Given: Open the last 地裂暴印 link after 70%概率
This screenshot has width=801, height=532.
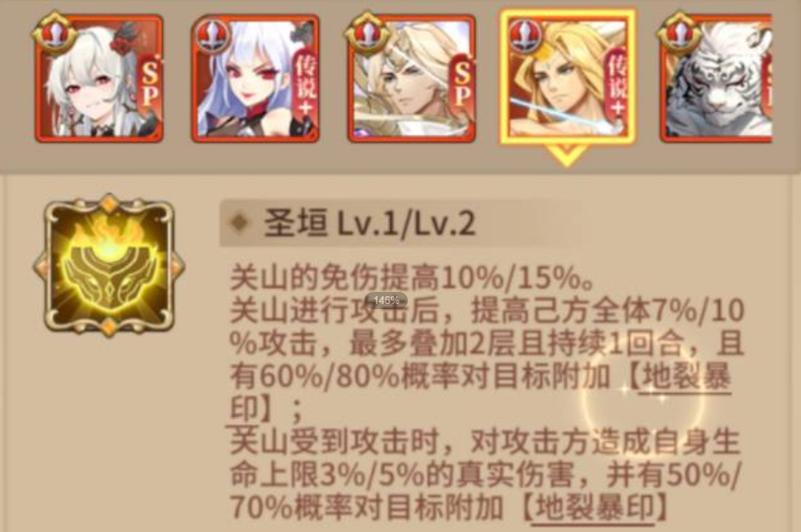Looking at the screenshot, I should (x=593, y=508).
